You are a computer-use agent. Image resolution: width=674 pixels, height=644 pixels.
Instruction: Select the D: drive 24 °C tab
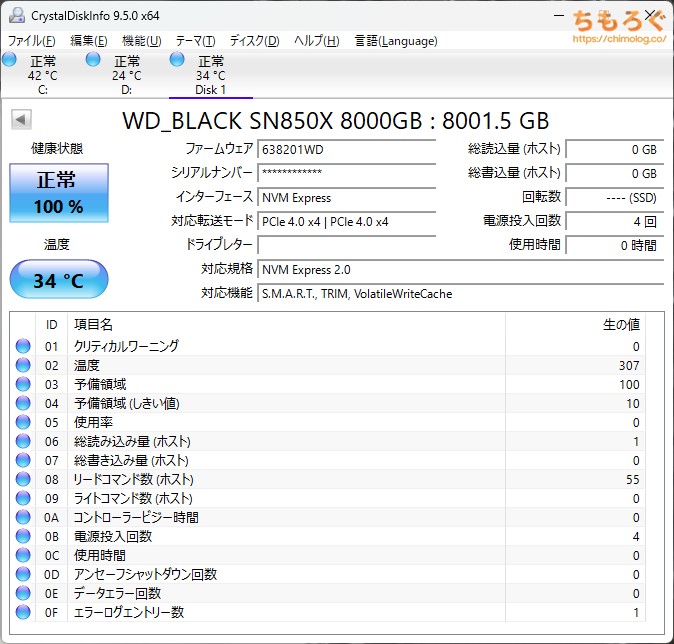click(x=126, y=75)
